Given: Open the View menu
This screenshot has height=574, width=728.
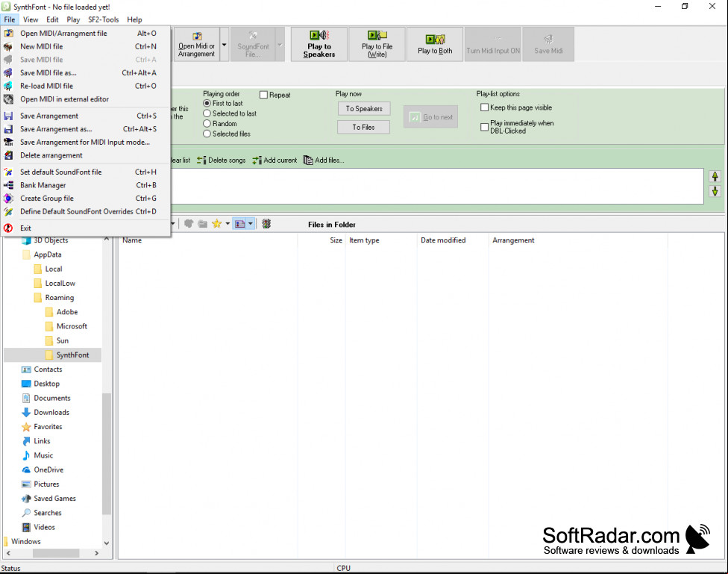Looking at the screenshot, I should pyautogui.click(x=31, y=19).
